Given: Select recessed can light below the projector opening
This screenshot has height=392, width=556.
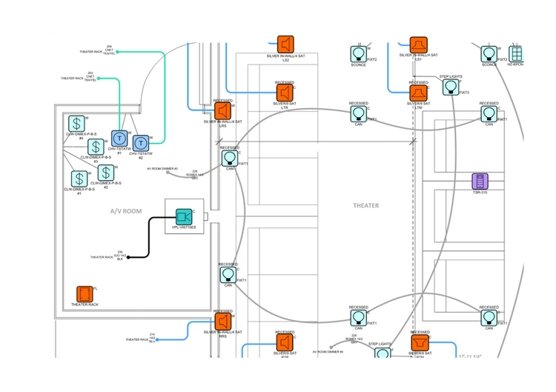Looking at the screenshot, I should pos(228,275).
